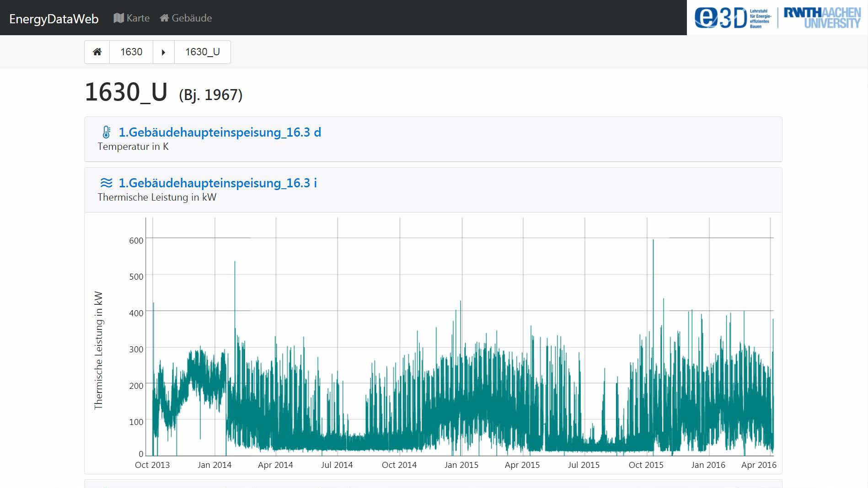Collapse the 1.Gebäudehaupteinspeisung_16.3 i panel

click(218, 183)
